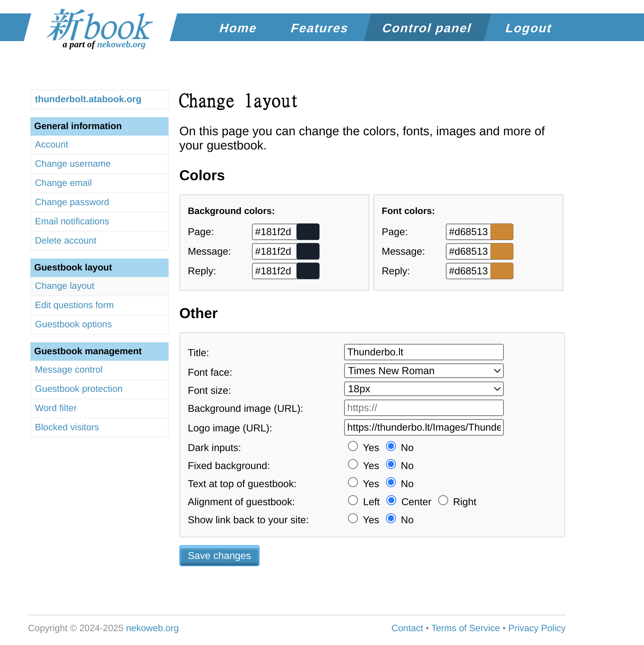
Task: Enable Dark inputs by selecting Yes
Action: point(353,446)
